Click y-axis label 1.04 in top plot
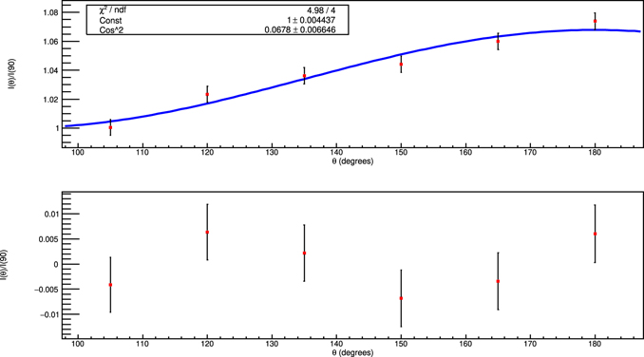 (x=51, y=70)
